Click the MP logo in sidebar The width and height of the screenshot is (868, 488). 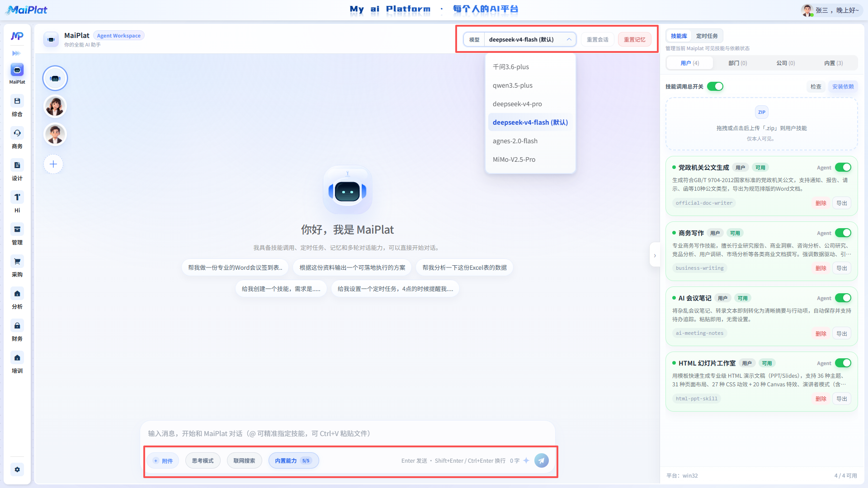click(17, 36)
